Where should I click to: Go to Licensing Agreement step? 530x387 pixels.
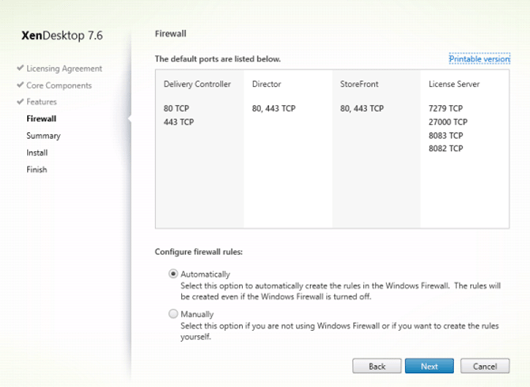[x=64, y=69]
